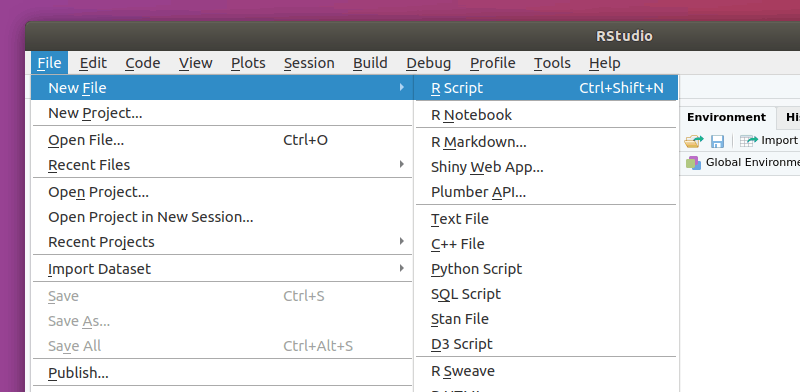The width and height of the screenshot is (800, 392).
Task: Open the Plots menu
Action: 248,63
